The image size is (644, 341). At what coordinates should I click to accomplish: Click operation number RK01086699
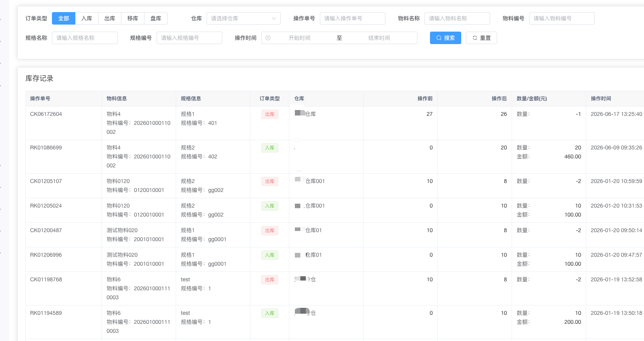(x=46, y=147)
